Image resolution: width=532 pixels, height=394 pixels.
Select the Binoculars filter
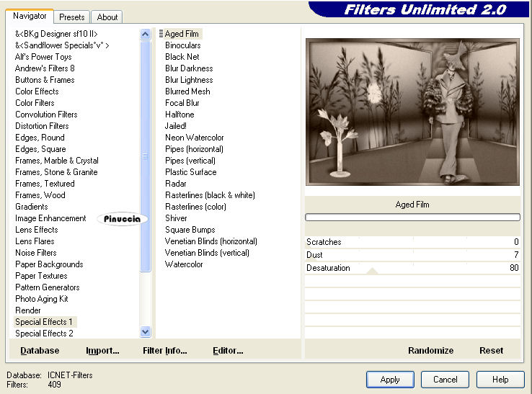click(183, 45)
